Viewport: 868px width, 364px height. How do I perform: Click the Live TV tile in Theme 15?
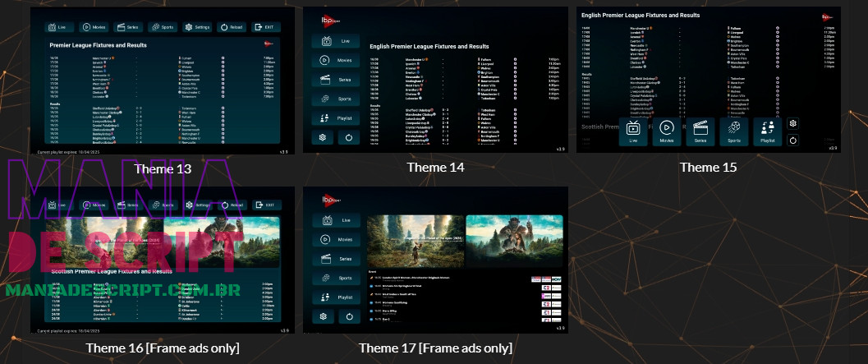[x=633, y=131]
